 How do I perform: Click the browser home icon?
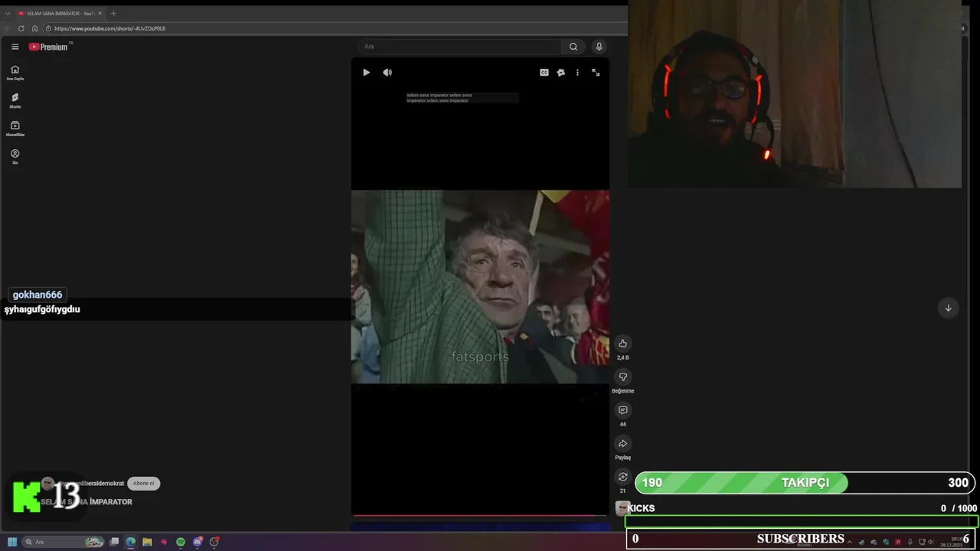coord(34,28)
